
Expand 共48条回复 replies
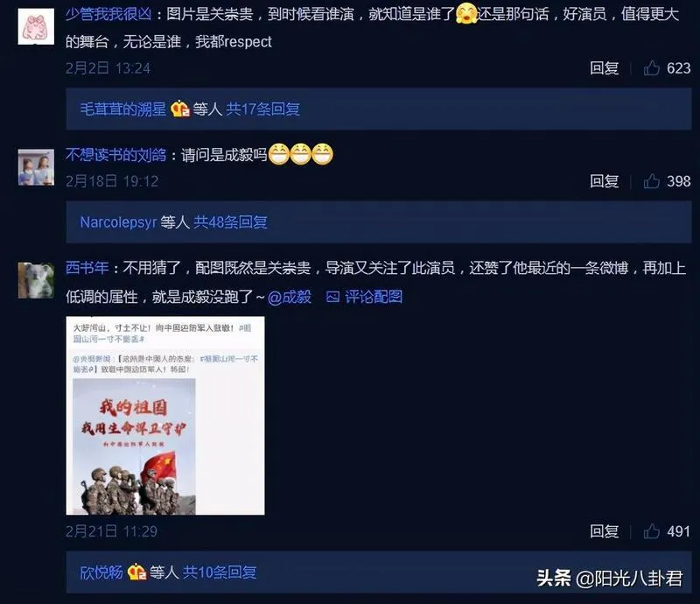click(x=230, y=222)
